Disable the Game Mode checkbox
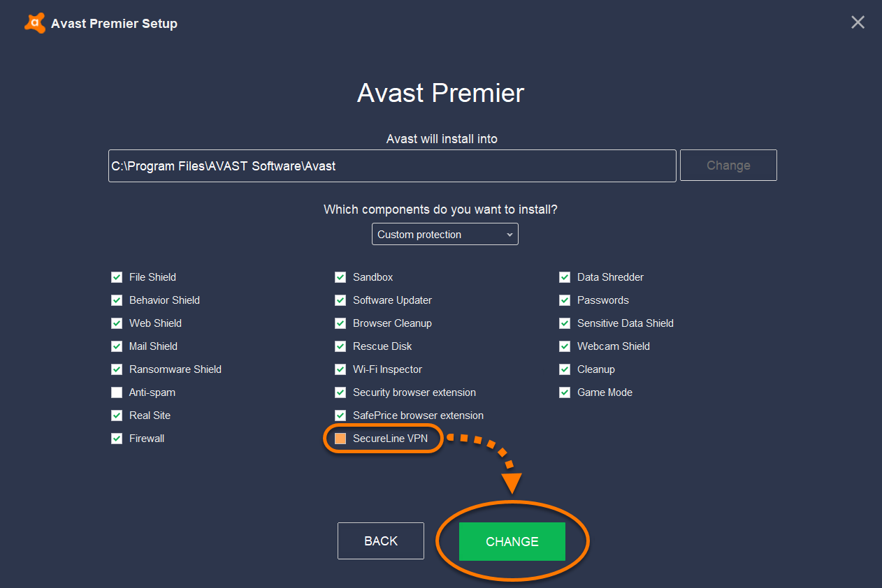 tap(565, 392)
